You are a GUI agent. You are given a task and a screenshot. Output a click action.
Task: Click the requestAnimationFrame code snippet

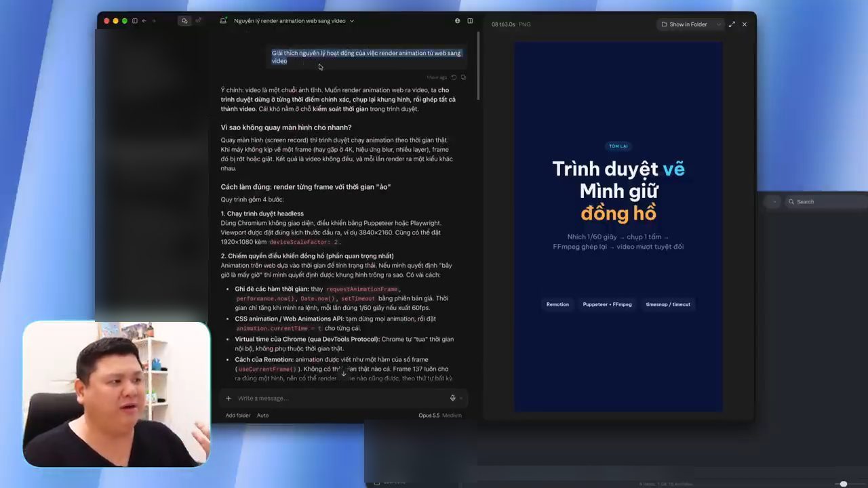click(x=361, y=289)
